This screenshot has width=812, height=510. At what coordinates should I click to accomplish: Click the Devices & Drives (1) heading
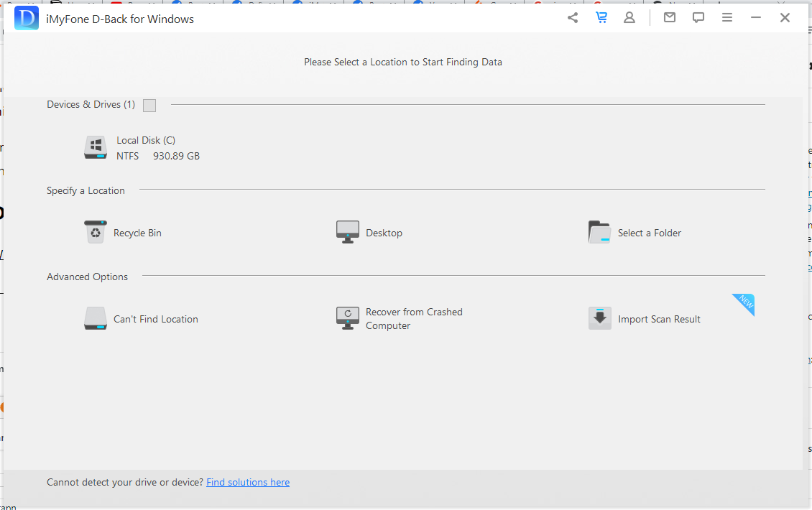click(91, 105)
